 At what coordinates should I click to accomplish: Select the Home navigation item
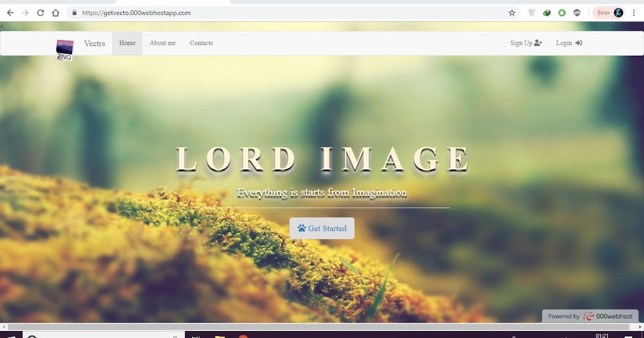[127, 43]
